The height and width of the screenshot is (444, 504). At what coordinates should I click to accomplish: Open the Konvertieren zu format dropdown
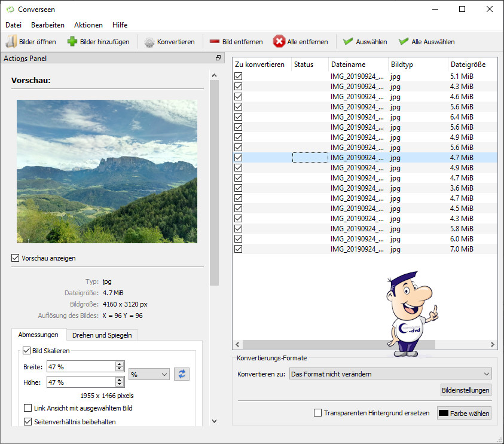[x=390, y=374]
